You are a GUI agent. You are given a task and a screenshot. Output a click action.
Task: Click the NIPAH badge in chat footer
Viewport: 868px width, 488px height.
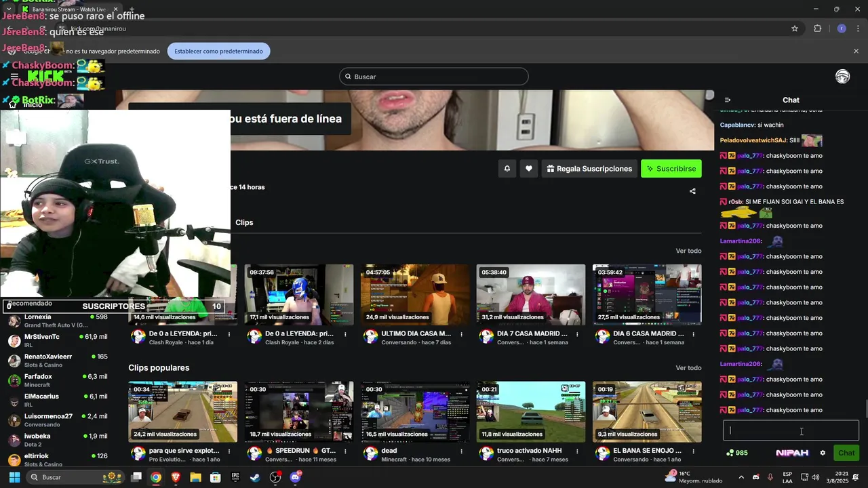point(792,453)
